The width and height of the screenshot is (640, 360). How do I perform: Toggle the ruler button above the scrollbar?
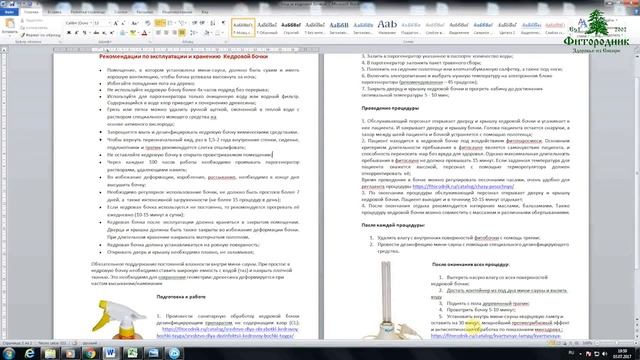coord(636,50)
